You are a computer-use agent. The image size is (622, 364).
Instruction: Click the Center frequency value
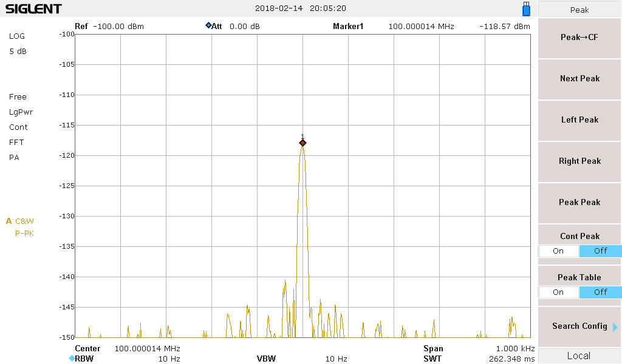(148, 349)
